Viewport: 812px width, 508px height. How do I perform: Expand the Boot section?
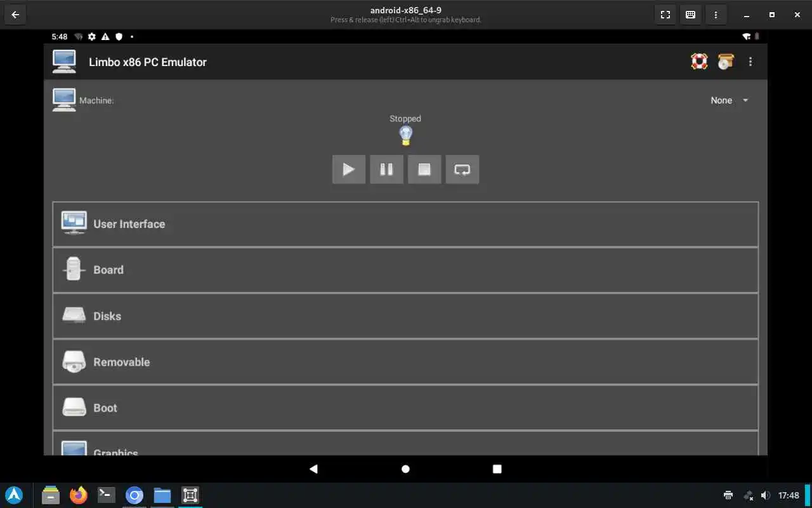tap(405, 408)
